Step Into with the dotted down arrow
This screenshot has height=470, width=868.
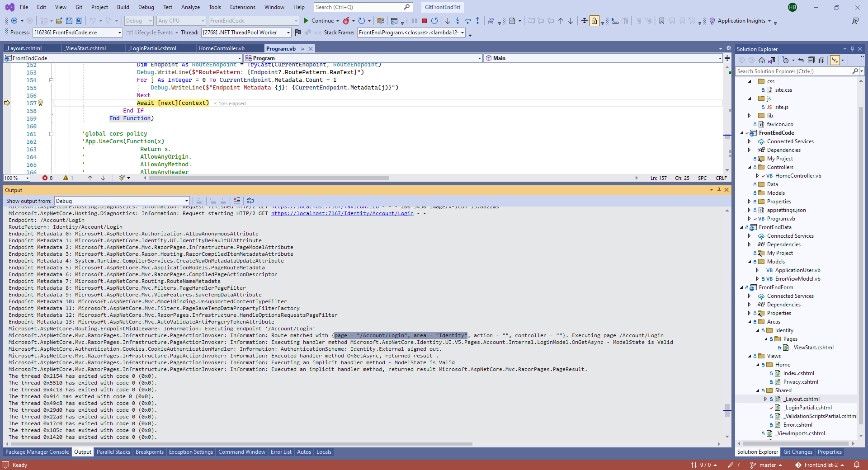click(458, 21)
